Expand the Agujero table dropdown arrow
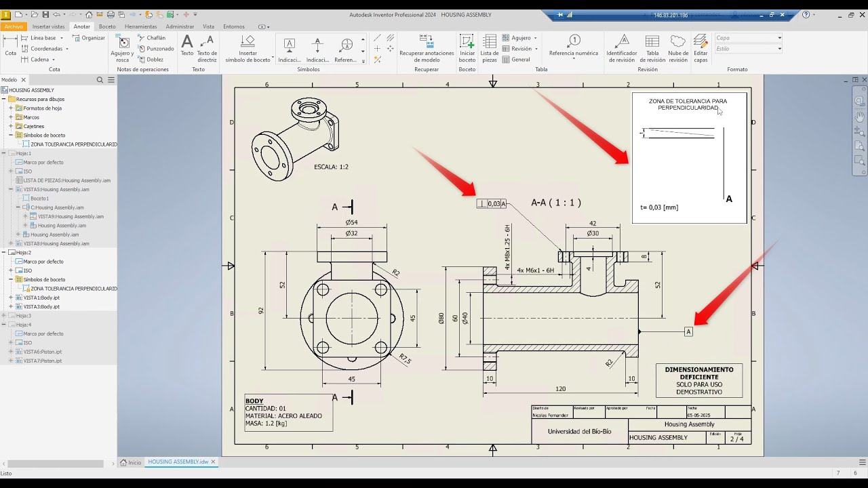 point(535,38)
